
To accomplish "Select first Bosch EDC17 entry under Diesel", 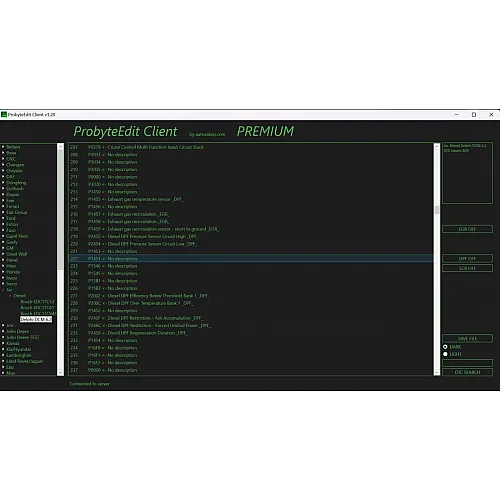I will coord(37,302).
